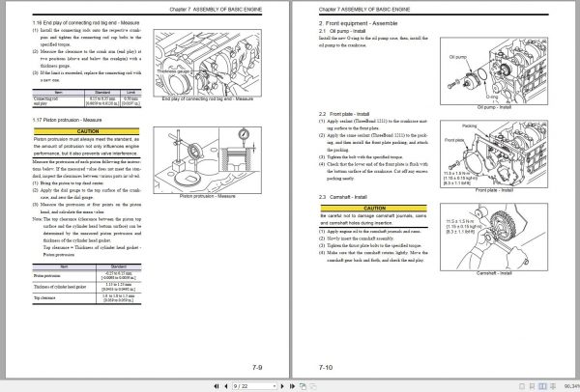Click the go to previous view icon
The width and height of the screenshot is (580, 392).
[303, 386]
